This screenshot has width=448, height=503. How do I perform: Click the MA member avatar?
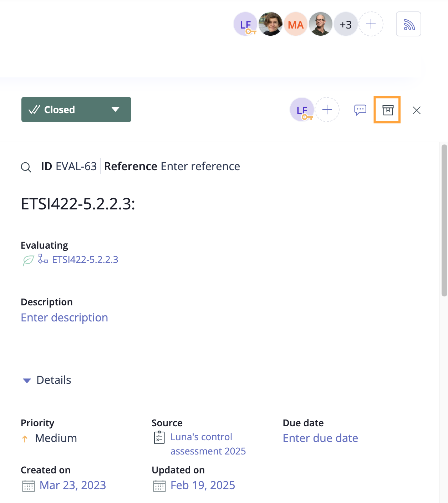[x=296, y=24]
